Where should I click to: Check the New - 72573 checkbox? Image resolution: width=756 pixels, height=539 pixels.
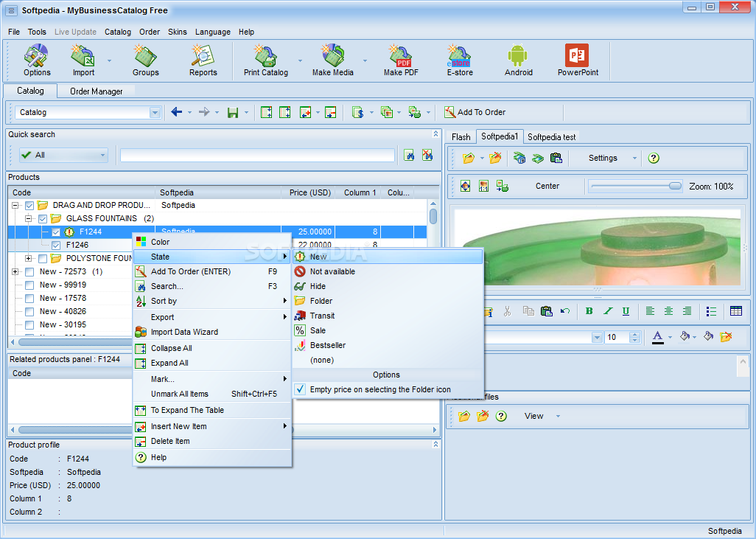(29, 271)
